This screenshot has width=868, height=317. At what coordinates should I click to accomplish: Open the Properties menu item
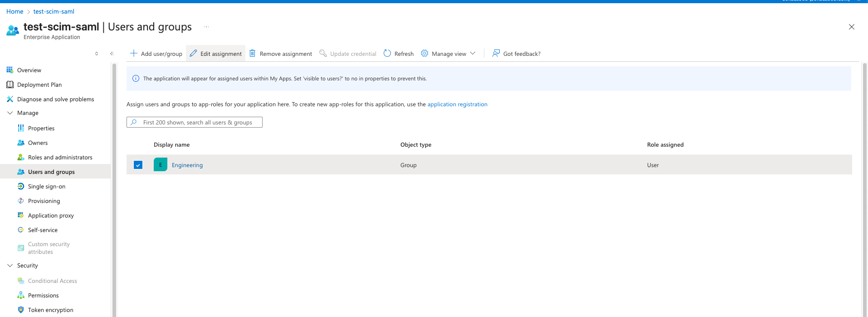coord(41,129)
